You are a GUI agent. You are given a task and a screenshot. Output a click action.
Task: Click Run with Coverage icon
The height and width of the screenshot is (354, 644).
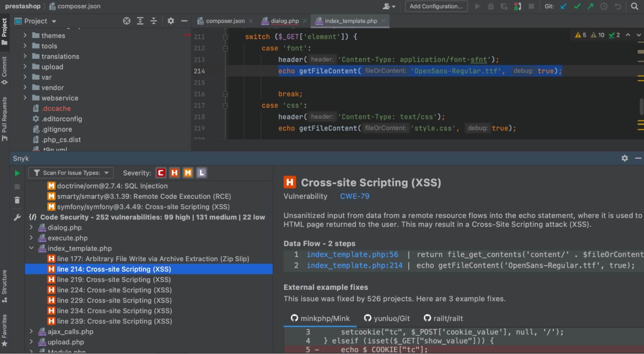click(504, 6)
